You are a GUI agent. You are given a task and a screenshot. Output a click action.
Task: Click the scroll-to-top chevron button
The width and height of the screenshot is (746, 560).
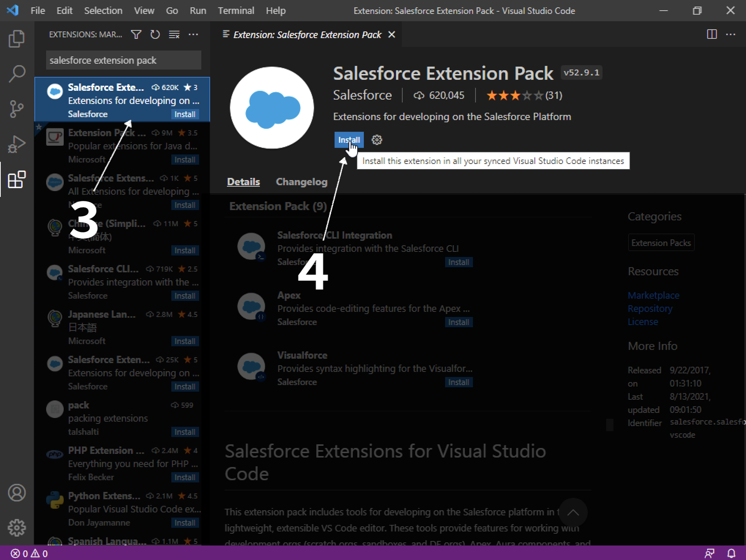573,512
